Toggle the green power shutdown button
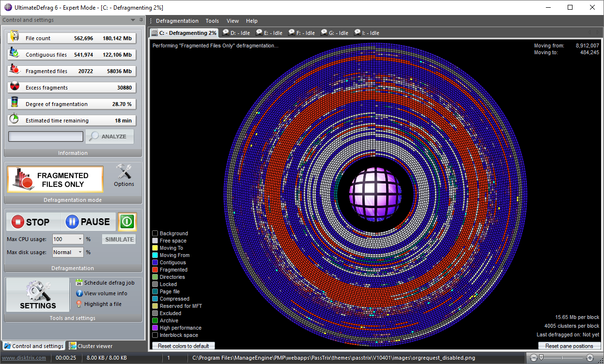The height and width of the screenshot is (364, 604). click(x=127, y=222)
